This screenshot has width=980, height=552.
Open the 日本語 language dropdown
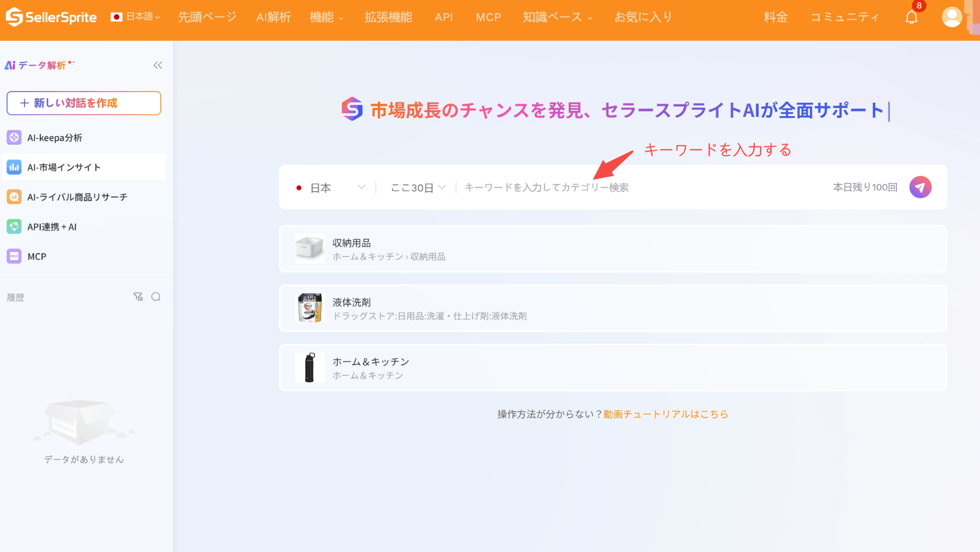click(x=135, y=17)
